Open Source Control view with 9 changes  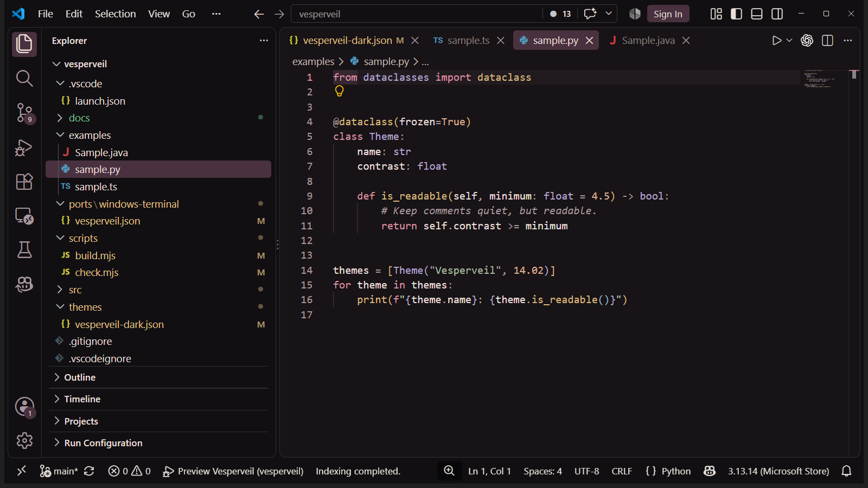point(24,113)
